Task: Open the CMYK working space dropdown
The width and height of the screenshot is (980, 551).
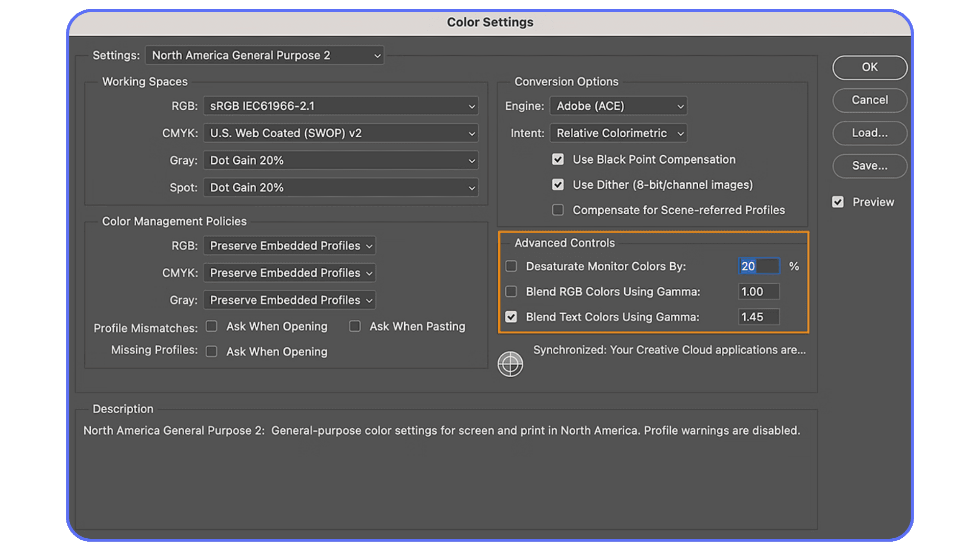Action: [x=340, y=133]
